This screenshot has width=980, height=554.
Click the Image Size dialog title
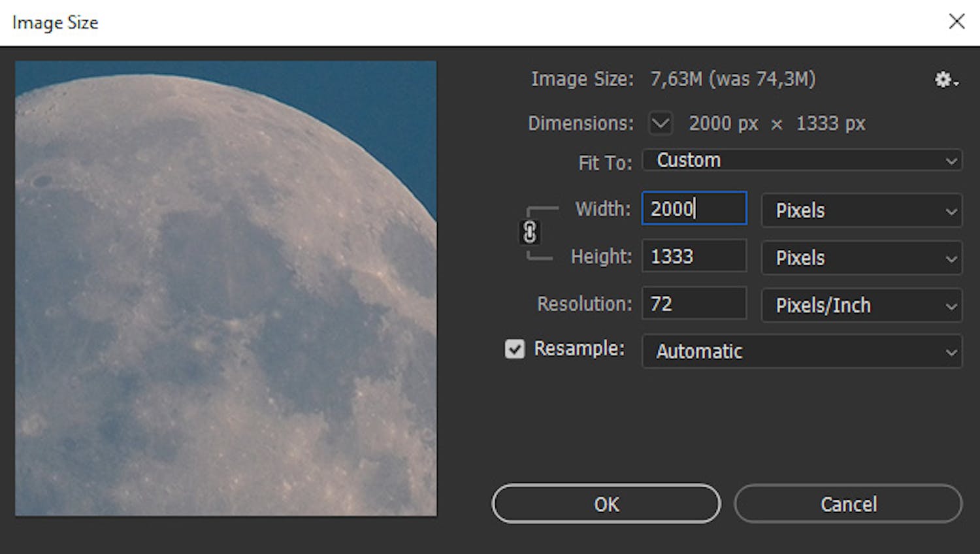point(55,22)
